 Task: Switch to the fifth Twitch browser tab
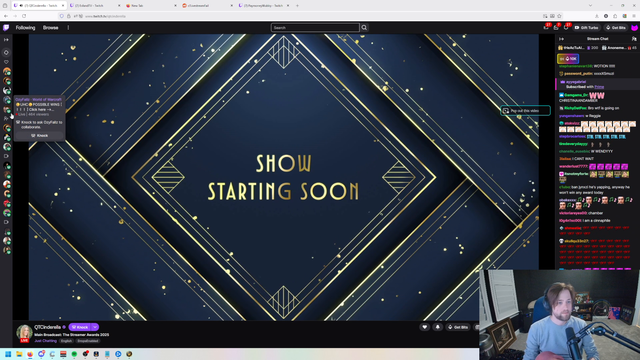[x=263, y=6]
